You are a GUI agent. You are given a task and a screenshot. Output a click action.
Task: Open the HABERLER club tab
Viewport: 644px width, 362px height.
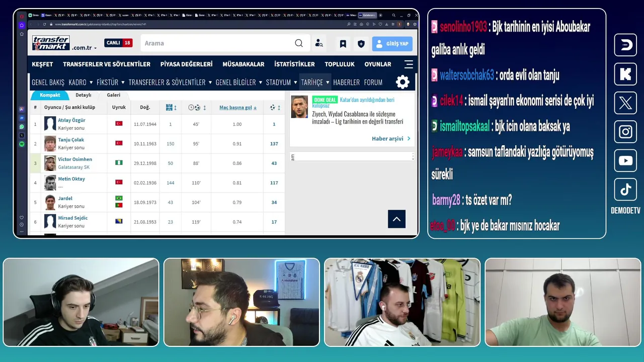[346, 82]
